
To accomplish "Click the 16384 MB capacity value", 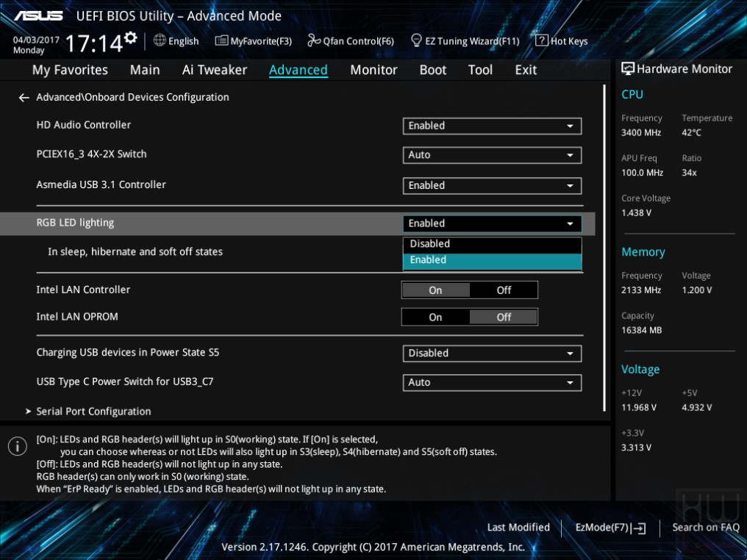I will pos(641,330).
